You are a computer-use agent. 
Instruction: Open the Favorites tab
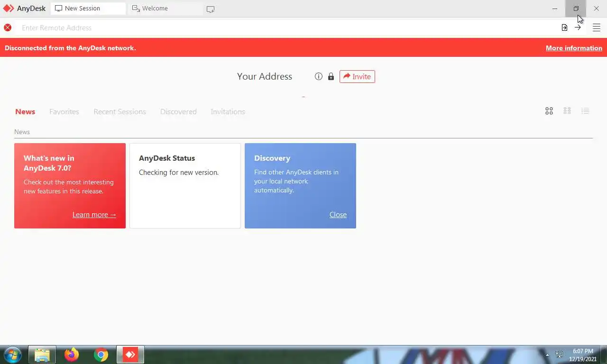pyautogui.click(x=64, y=112)
